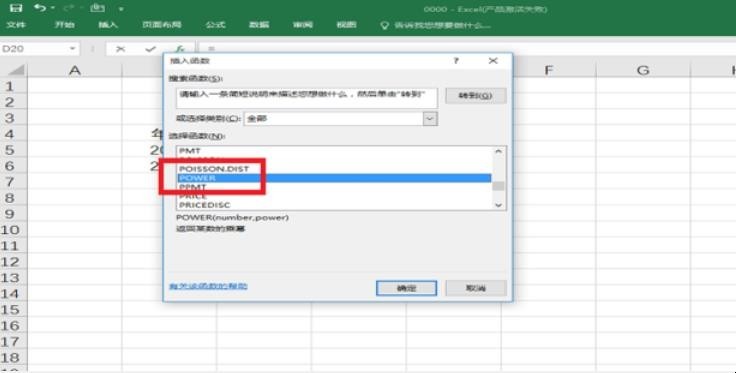
Task: Click the greyed Redo arrow icon
Action: click(x=69, y=8)
